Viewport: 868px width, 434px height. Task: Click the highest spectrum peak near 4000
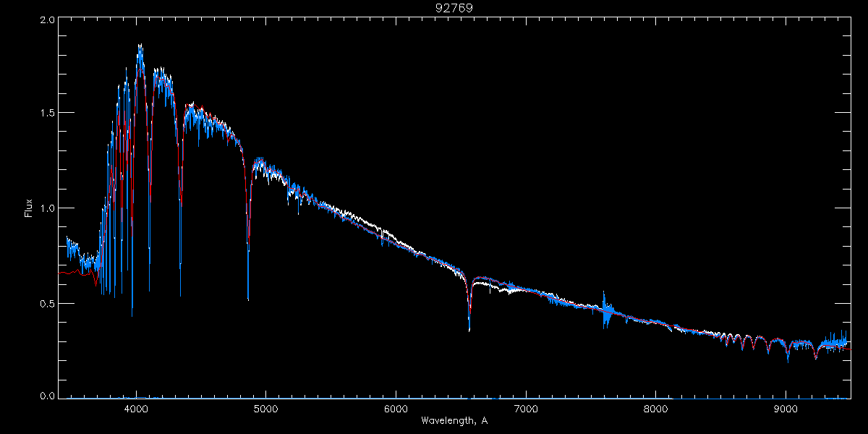click(x=140, y=46)
